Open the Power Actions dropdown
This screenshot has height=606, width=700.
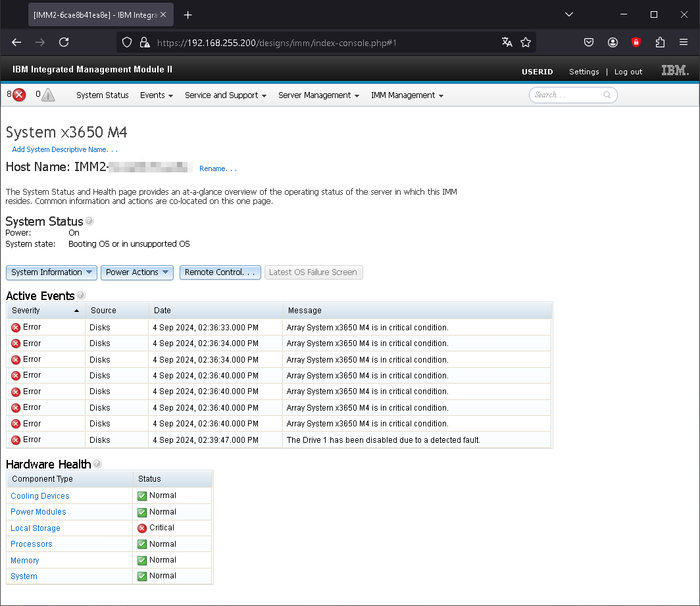click(137, 272)
